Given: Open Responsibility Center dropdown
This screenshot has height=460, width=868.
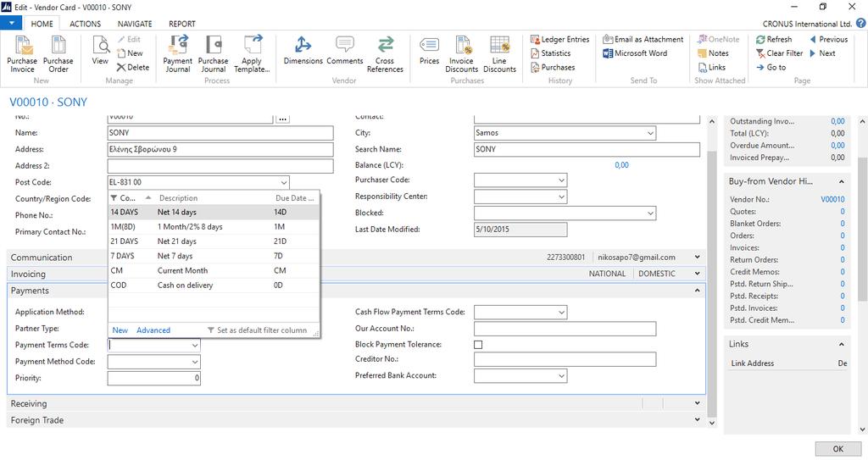Looking at the screenshot, I should [x=561, y=197].
